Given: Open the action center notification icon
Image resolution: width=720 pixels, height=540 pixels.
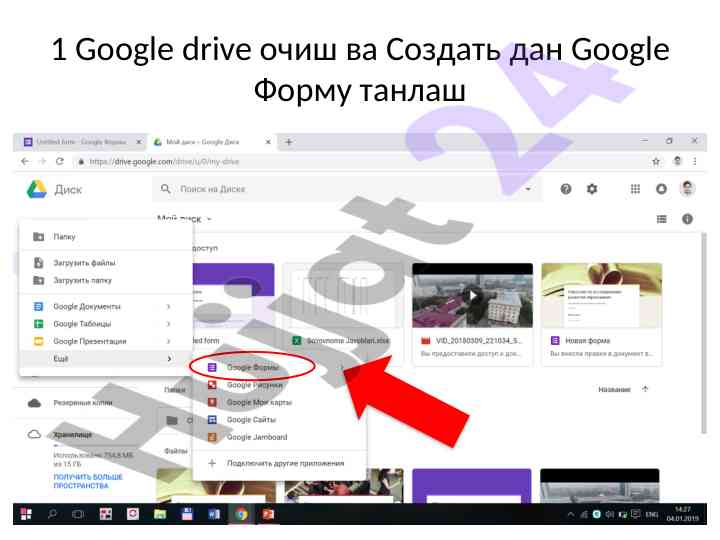Looking at the screenshot, I should pos(636,514).
